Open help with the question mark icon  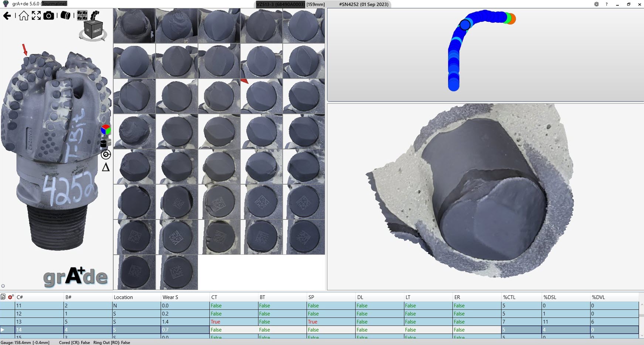coord(606,4)
